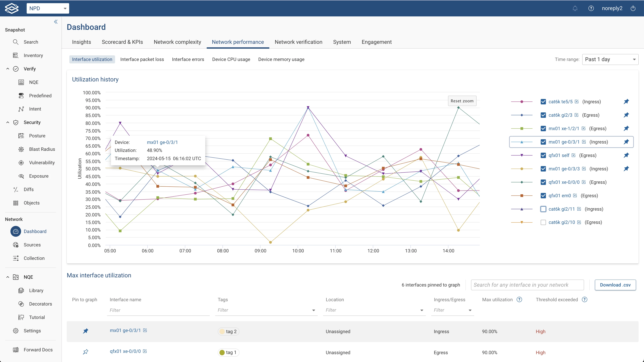Enable the cat6k gi2/11 Ingress checkbox
Screen dimensions: 644x362
543,209
